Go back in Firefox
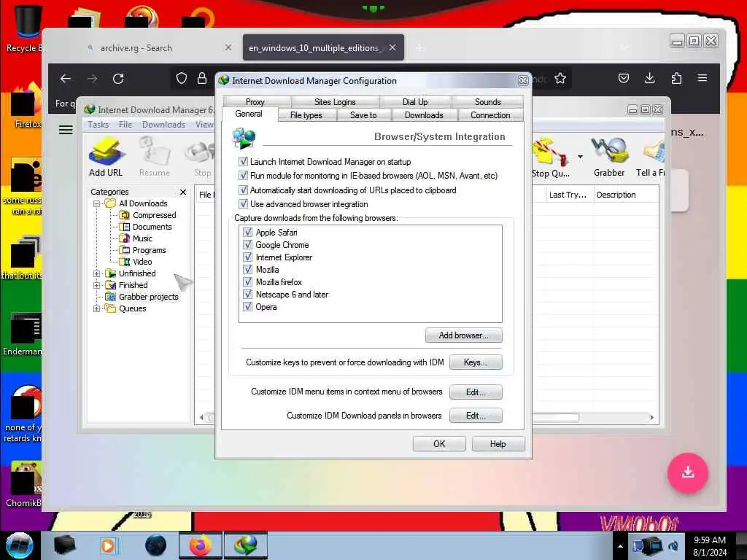 [66, 79]
